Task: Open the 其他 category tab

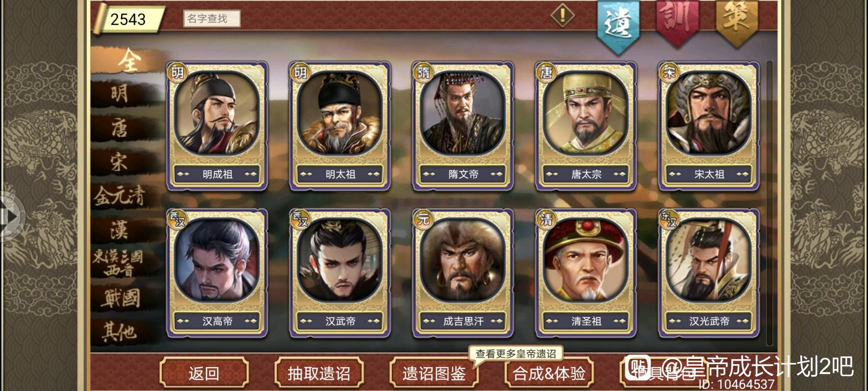Action: pos(120,332)
